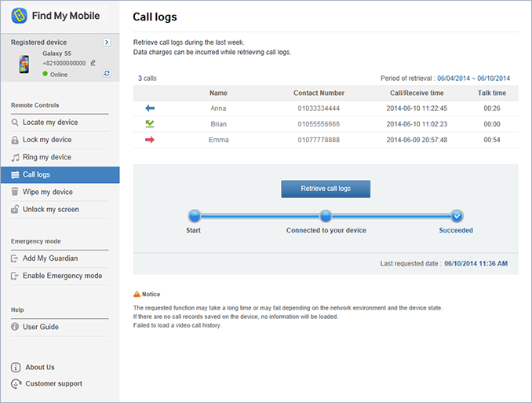
Task: Open Ring my device
Action: [x=47, y=157]
